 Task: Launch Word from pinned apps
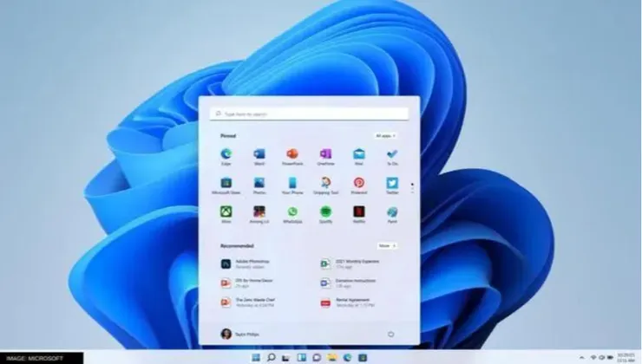[259, 157]
